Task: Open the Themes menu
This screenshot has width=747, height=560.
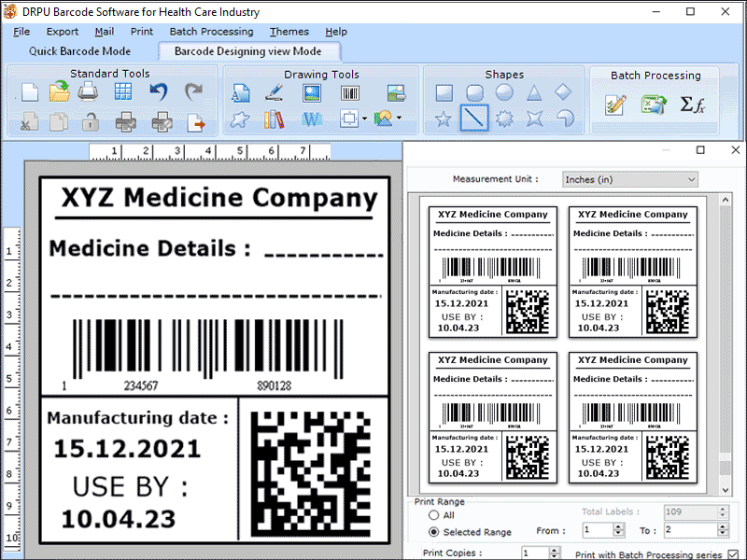Action: 289,31
